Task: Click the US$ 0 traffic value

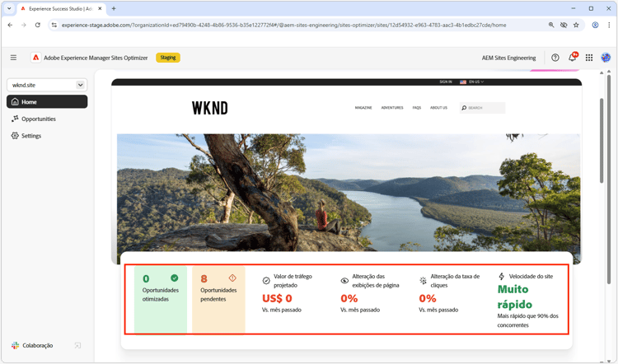Action: point(277,299)
